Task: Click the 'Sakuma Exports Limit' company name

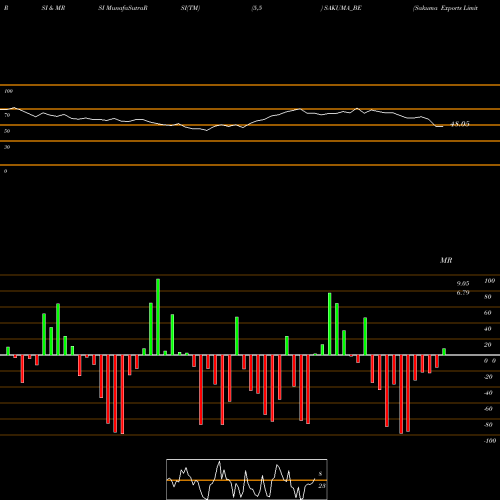Action: (446, 8)
